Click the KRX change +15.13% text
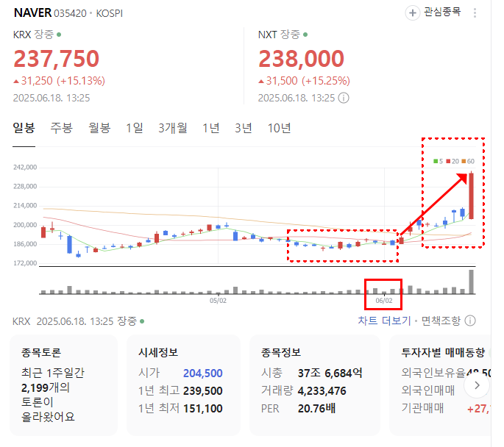Image resolution: width=504 pixels, height=447 pixels. tap(81, 81)
